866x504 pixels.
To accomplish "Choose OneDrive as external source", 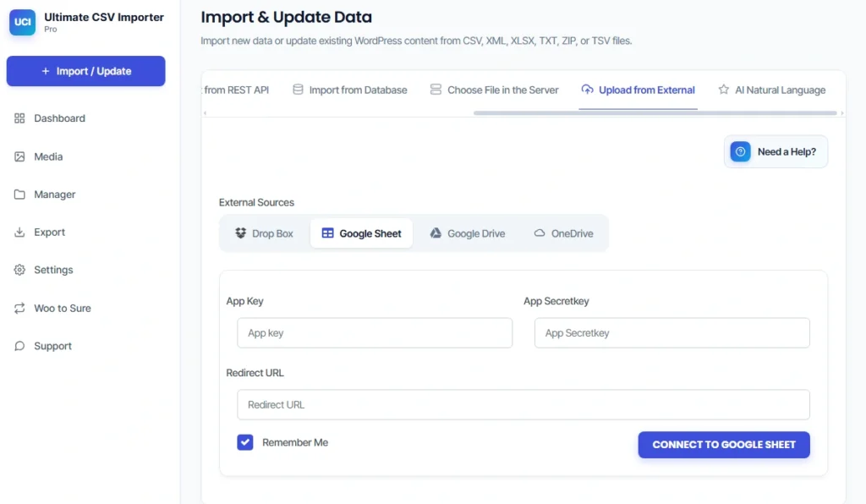I will coord(563,233).
